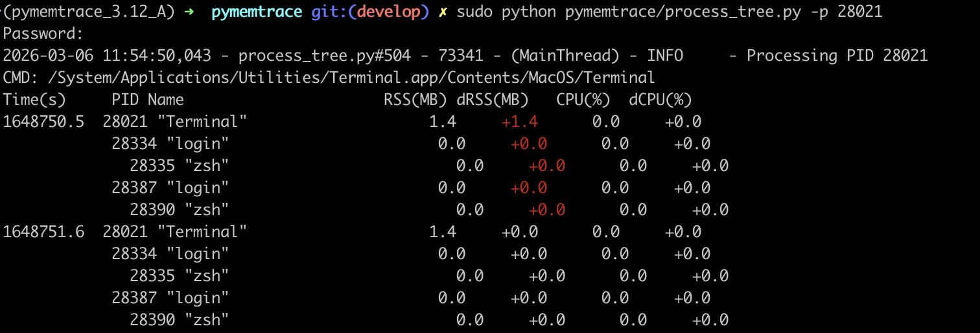Click the "INFO" log level

[665, 56]
